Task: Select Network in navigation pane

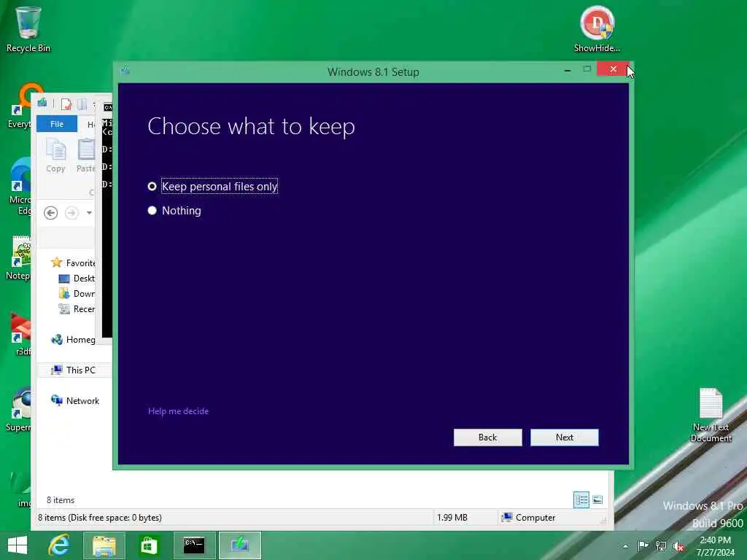Action: tap(75, 401)
